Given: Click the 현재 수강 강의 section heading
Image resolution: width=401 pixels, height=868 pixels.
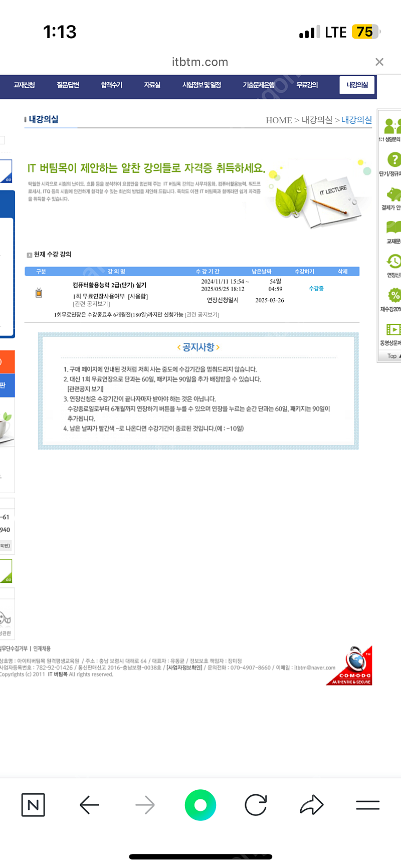Looking at the screenshot, I should pyautogui.click(x=53, y=255).
